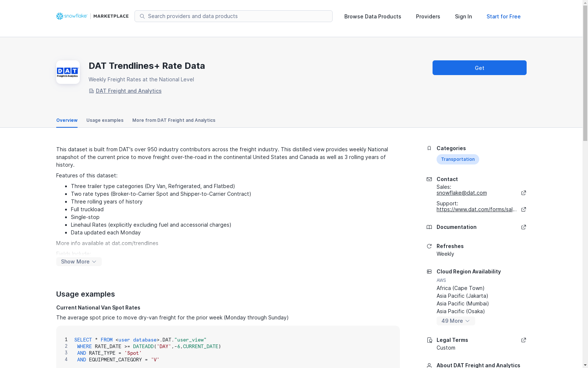Click Sign In

click(463, 17)
